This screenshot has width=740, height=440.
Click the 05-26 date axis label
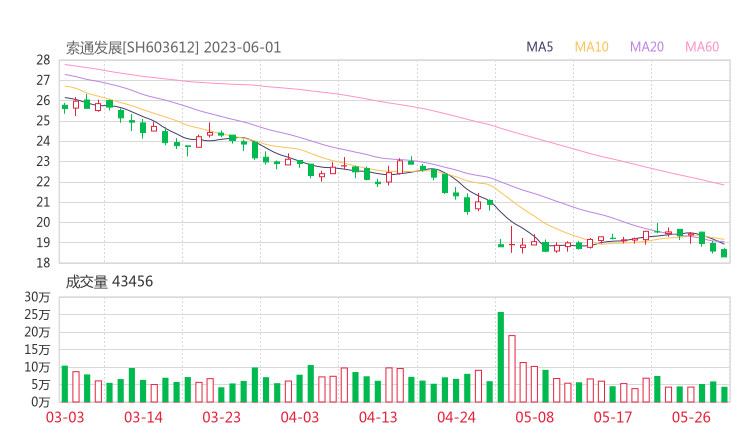click(691, 417)
